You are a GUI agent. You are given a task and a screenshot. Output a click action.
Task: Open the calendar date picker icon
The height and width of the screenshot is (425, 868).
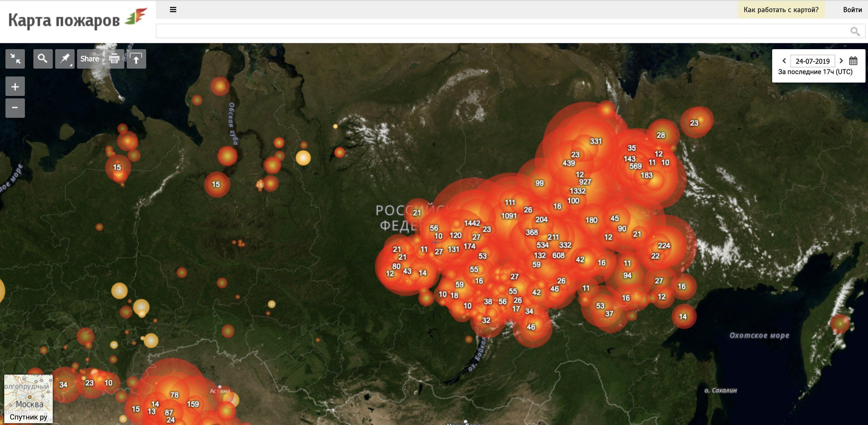click(x=853, y=61)
